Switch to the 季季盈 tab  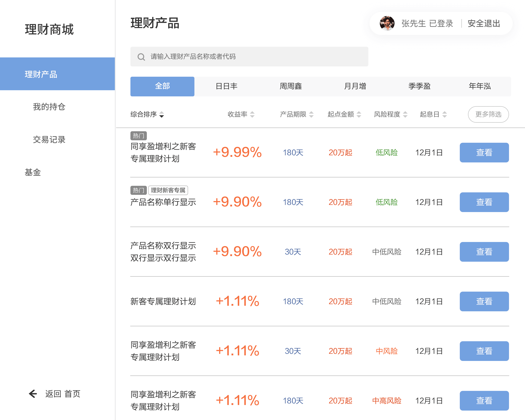point(419,86)
